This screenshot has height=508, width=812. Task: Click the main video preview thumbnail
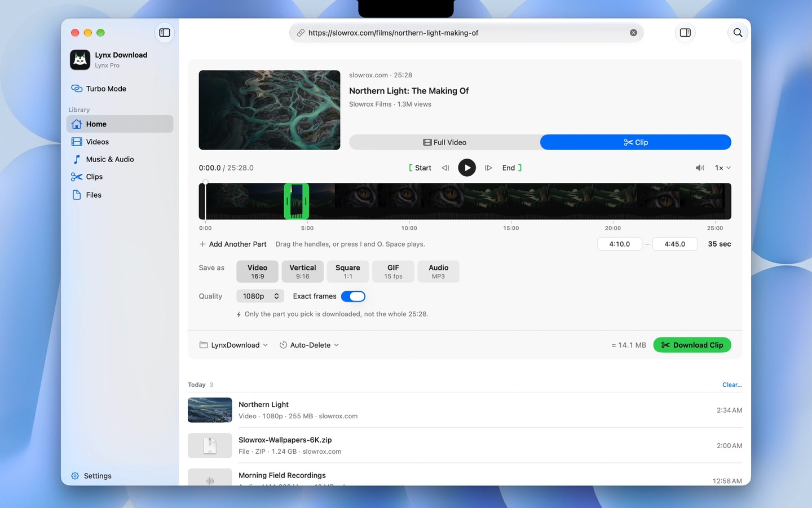(270, 110)
